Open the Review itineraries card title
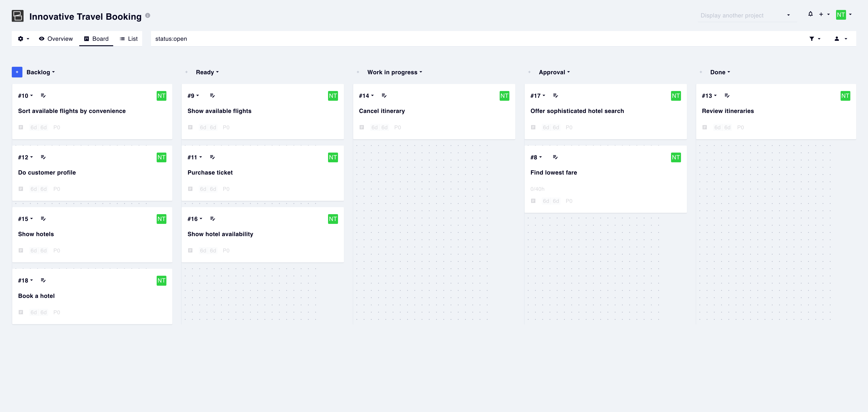The height and width of the screenshot is (412, 868). point(727,111)
